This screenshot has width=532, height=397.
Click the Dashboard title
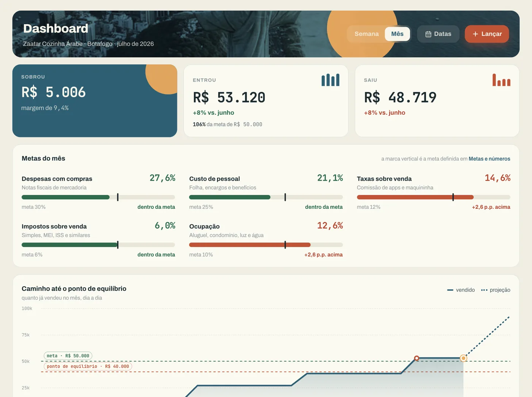point(55,28)
